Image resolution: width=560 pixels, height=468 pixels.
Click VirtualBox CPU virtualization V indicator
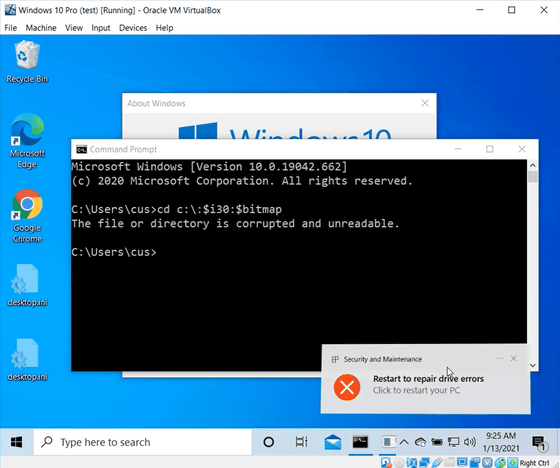point(488,463)
